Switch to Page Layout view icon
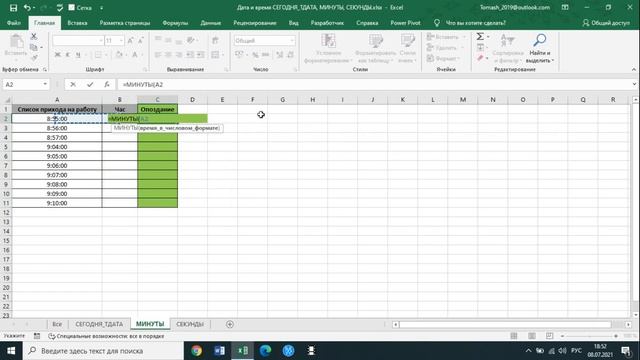The image size is (640, 360). (x=532, y=336)
